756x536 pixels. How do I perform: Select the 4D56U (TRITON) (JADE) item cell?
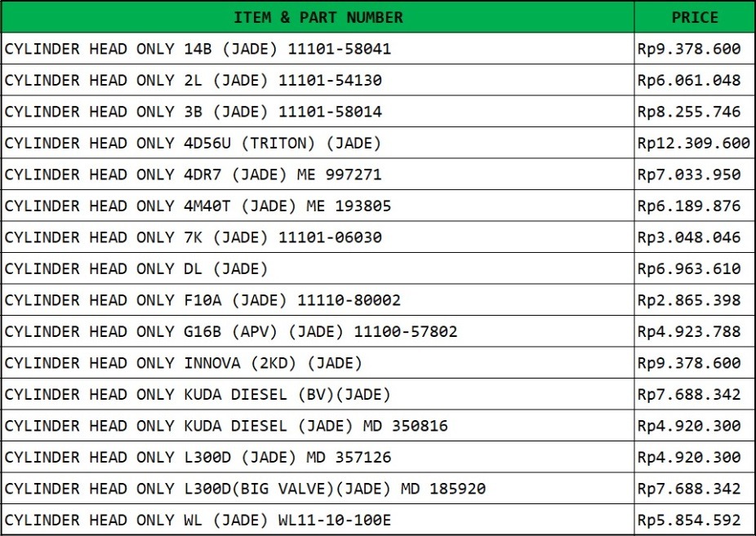tap(318, 143)
